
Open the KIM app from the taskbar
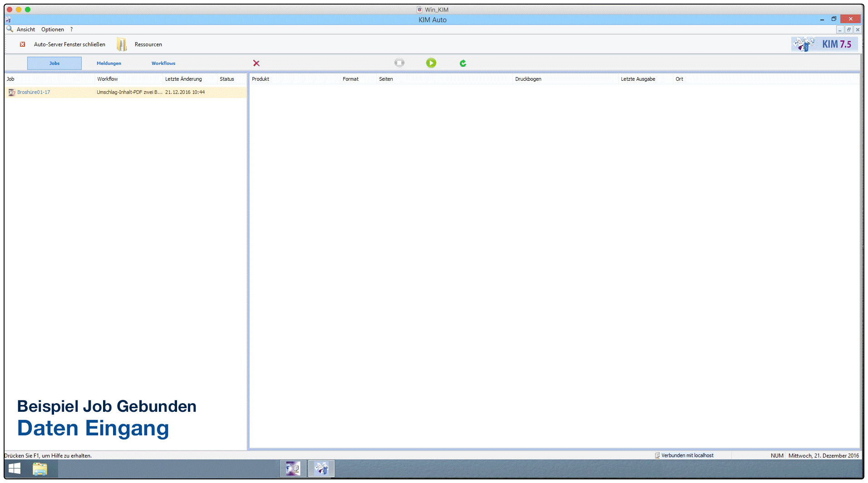click(x=321, y=468)
